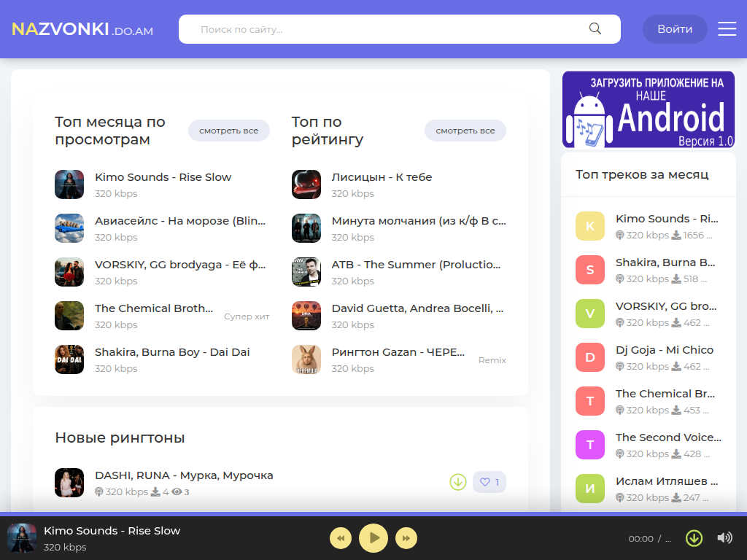The height and width of the screenshot is (560, 747).
Task: View all top rated tracks
Action: coord(465,131)
